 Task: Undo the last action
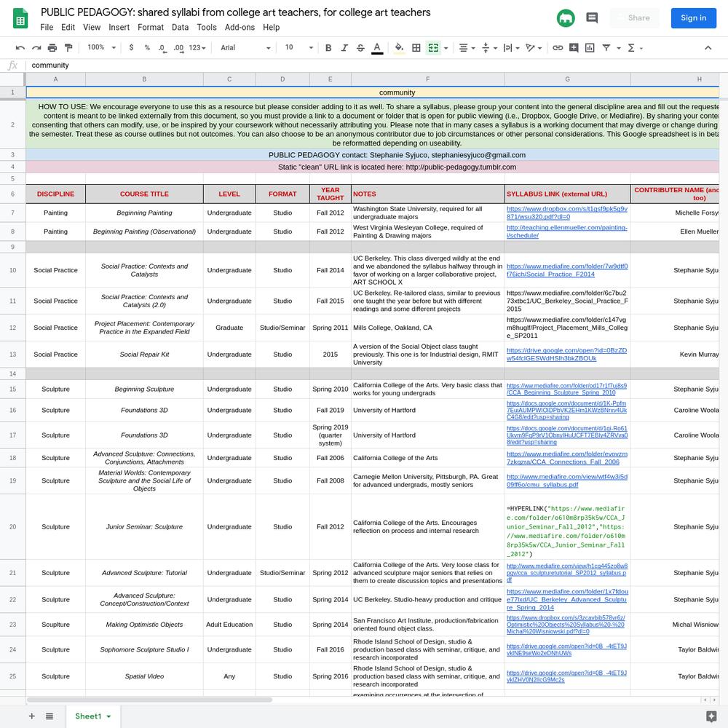click(20, 48)
